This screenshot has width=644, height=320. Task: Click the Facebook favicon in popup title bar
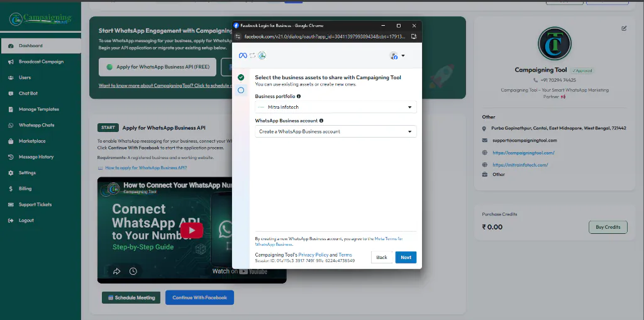[x=236, y=26]
